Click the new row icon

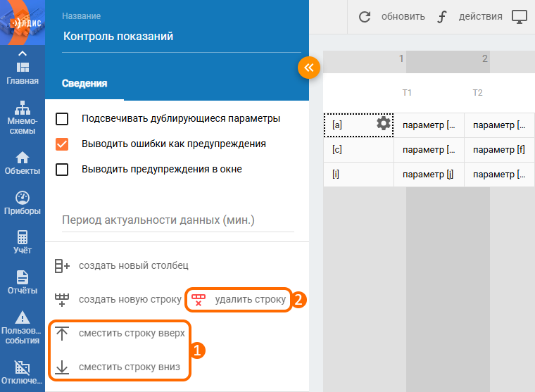click(62, 300)
